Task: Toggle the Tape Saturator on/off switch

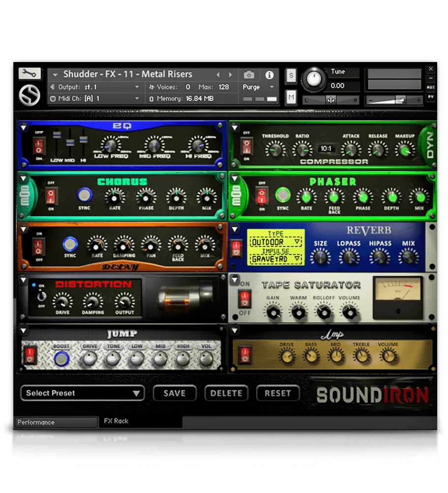Action: tap(245, 299)
